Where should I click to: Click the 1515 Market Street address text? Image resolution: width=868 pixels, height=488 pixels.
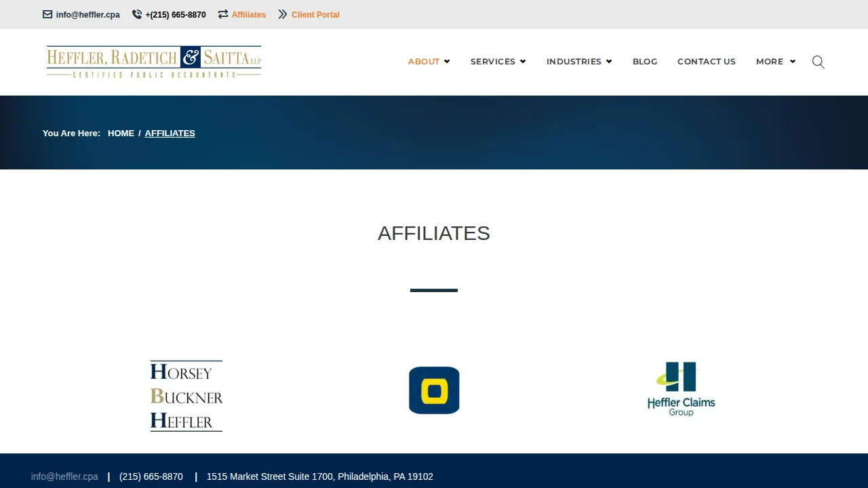(x=320, y=476)
